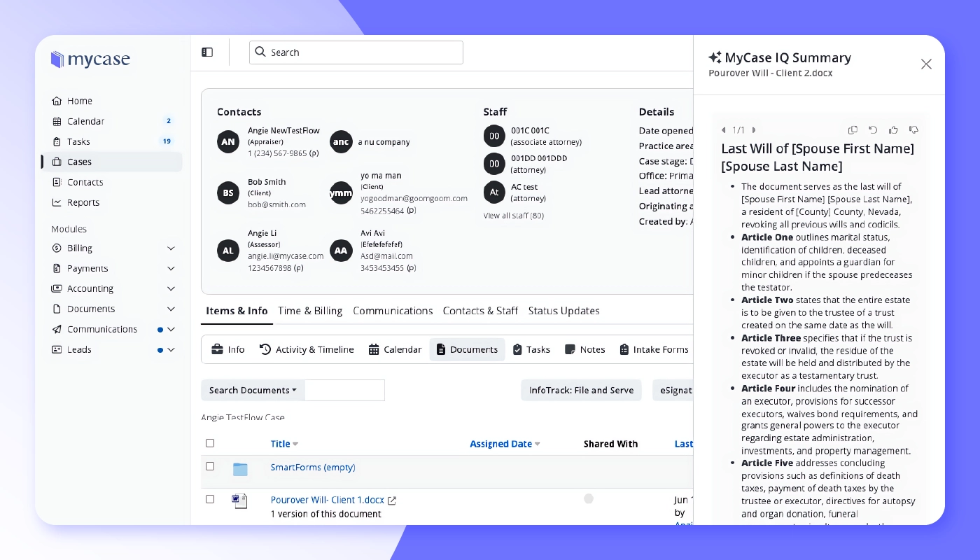The height and width of the screenshot is (560, 980).
Task: Select the checkbox for Pourover Will- Client 1.docx
Action: [x=210, y=500]
